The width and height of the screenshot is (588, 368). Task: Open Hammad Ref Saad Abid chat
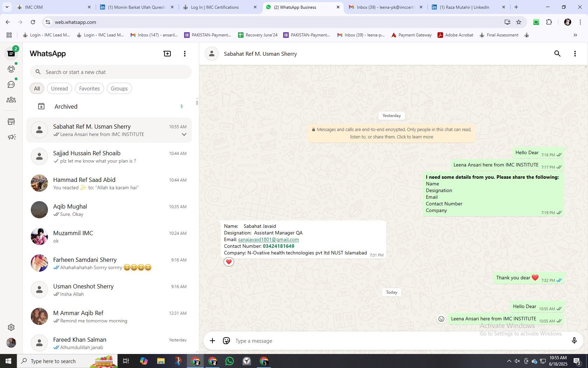[109, 183]
